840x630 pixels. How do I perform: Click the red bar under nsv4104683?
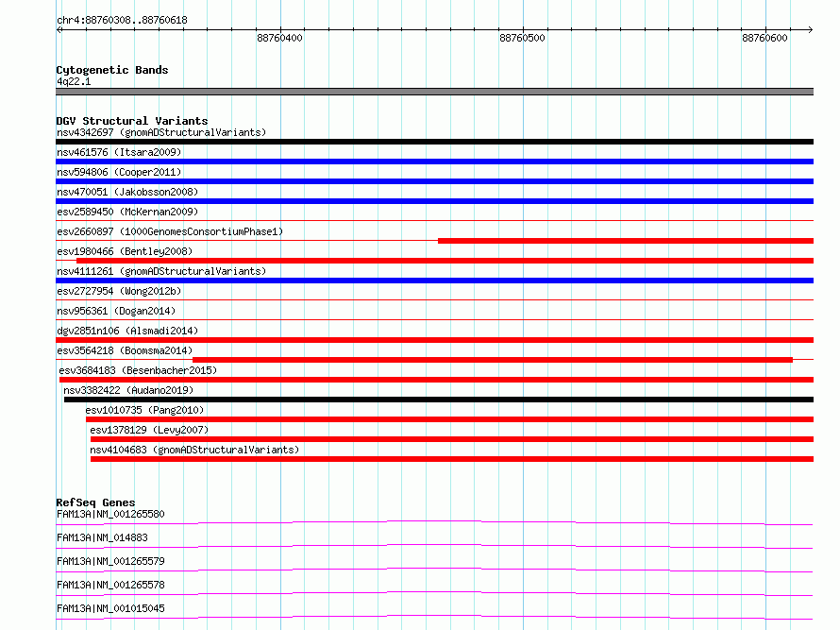coord(452,459)
